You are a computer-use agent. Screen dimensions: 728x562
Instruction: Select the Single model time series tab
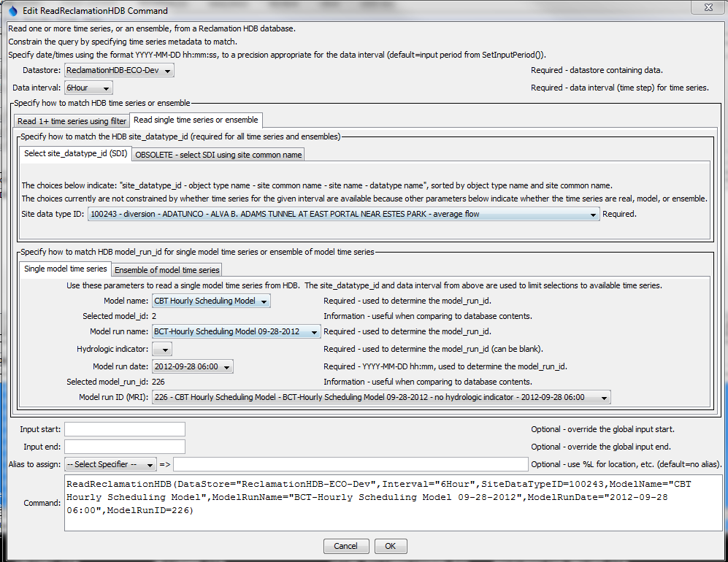click(x=65, y=269)
